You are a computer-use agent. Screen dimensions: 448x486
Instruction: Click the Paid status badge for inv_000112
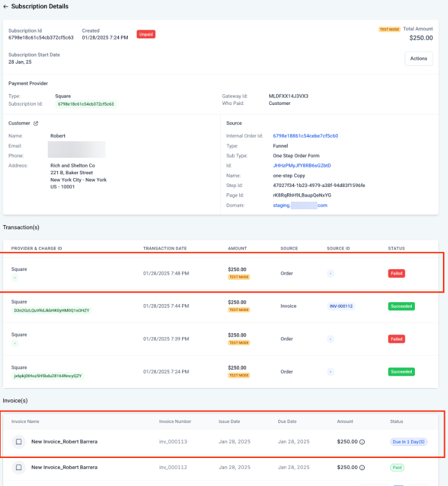tap(398, 468)
